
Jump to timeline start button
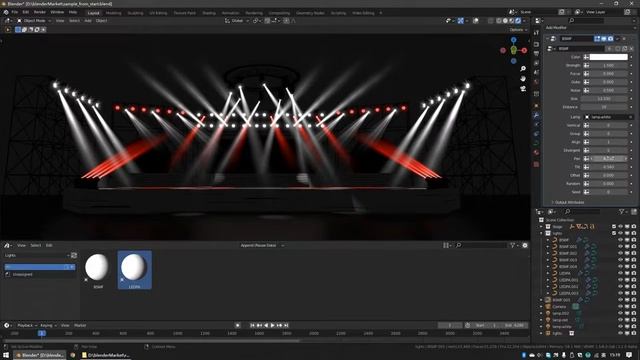point(252,325)
